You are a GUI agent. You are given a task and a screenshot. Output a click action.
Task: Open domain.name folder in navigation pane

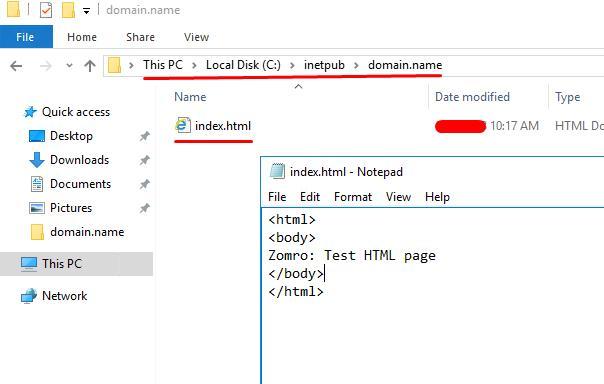[87, 232]
